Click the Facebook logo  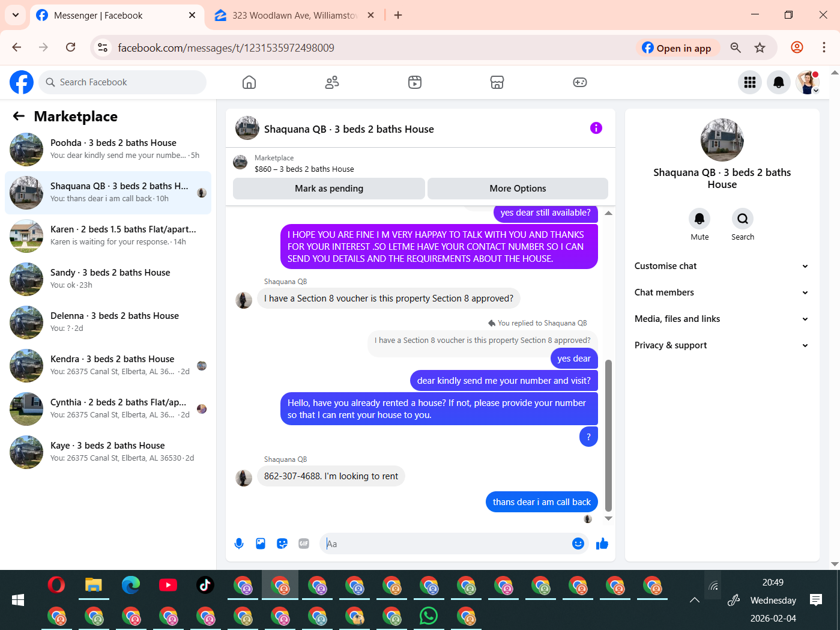[x=22, y=82]
